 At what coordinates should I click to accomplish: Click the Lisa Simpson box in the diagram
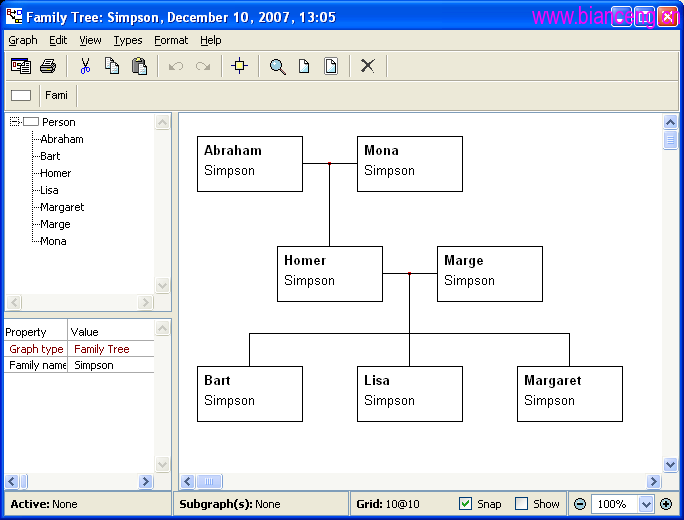tap(410, 394)
